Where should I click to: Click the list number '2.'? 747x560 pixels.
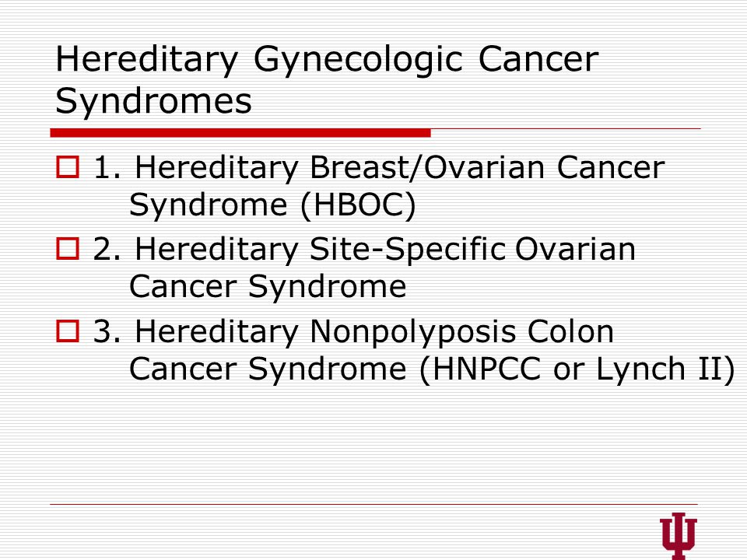107,249
